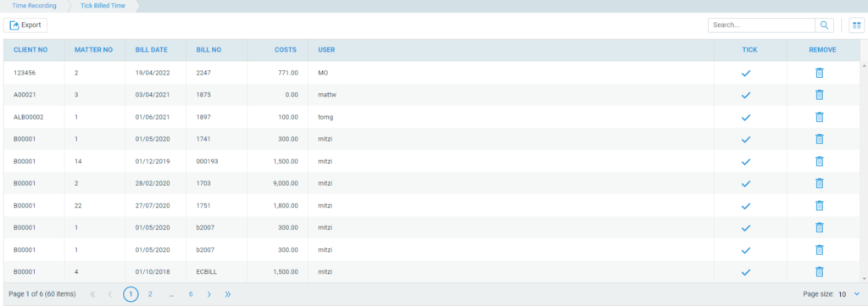The height and width of the screenshot is (306, 868).
Task: Click the REMOVE column header
Action: click(x=822, y=50)
